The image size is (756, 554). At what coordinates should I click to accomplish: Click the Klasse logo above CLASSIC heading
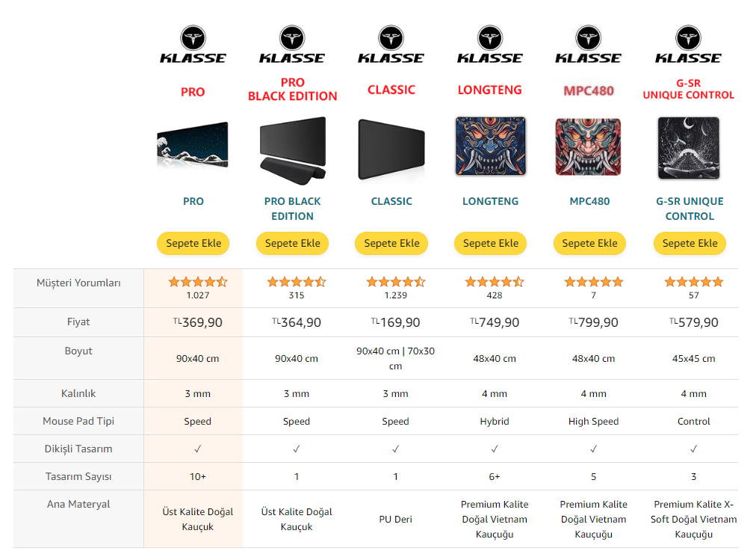tap(391, 44)
